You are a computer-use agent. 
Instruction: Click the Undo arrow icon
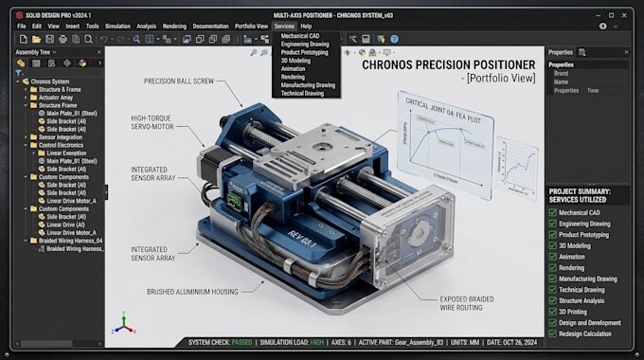[104, 39]
